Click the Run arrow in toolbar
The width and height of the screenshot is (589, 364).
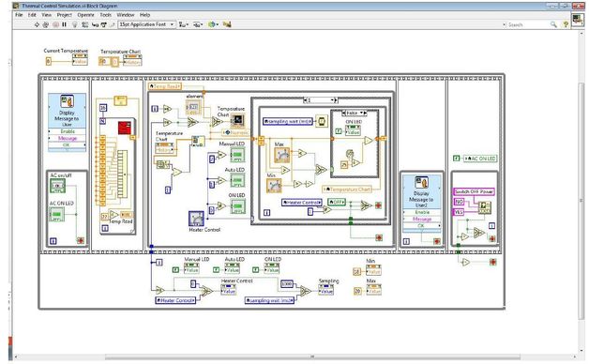[x=37, y=24]
